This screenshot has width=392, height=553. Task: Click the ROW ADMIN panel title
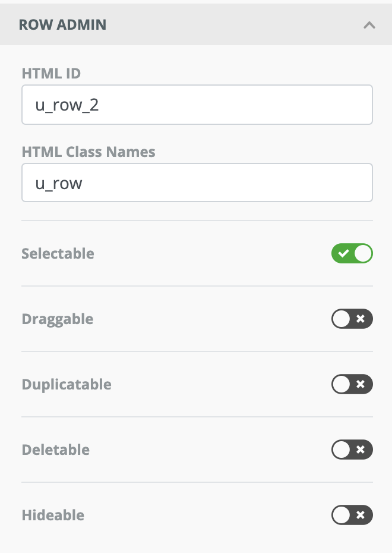(64, 25)
